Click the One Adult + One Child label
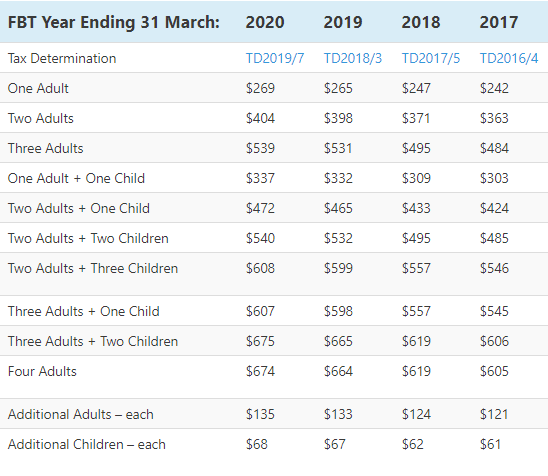This screenshot has height=476, width=548. (76, 178)
